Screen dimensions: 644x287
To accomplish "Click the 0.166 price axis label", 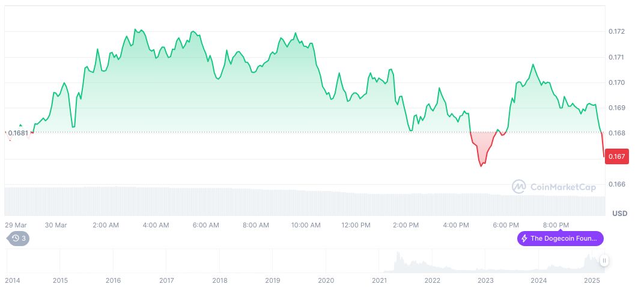I will [616, 184].
